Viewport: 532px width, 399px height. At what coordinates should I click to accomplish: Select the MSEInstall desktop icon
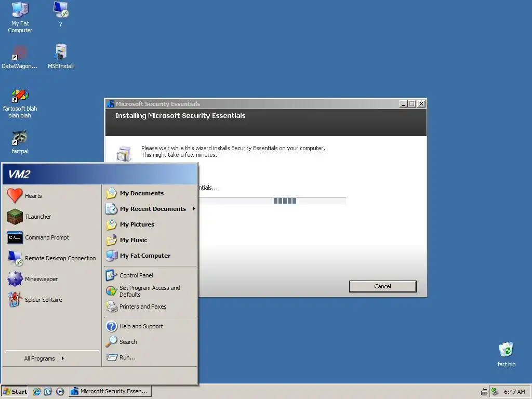61,56
